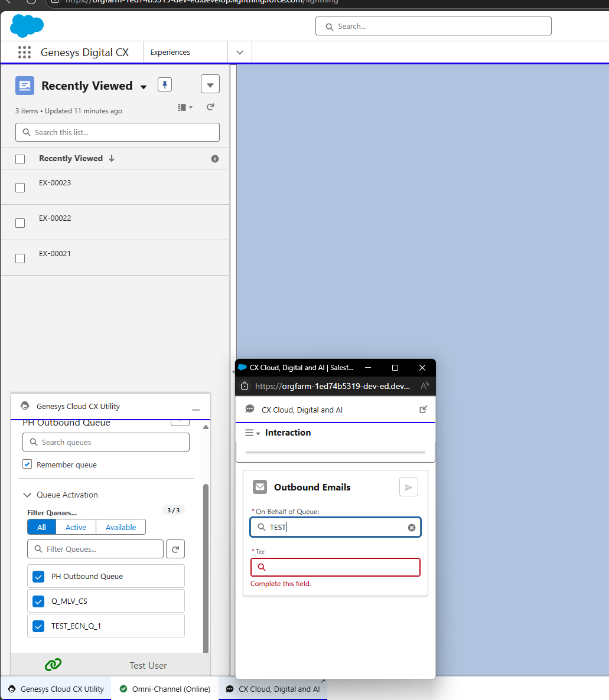
Task: Click the scroll-up arrow in Genesys utility
Action: click(206, 427)
